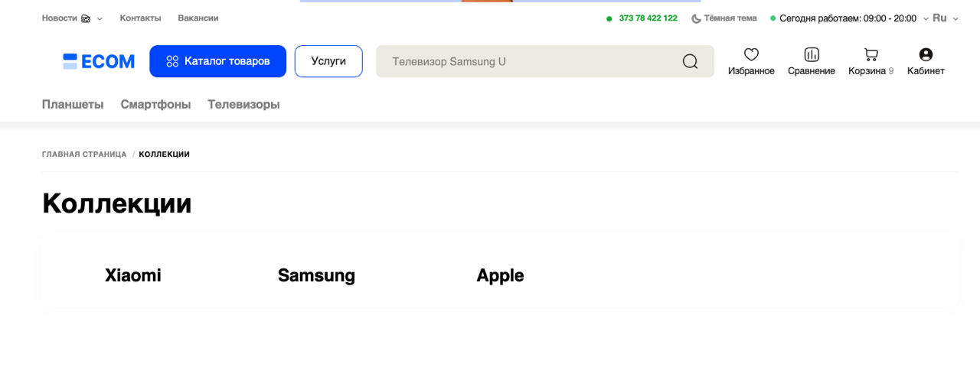Open the Корзина shopping cart icon
This screenshot has width=980, height=377.
tap(871, 54)
